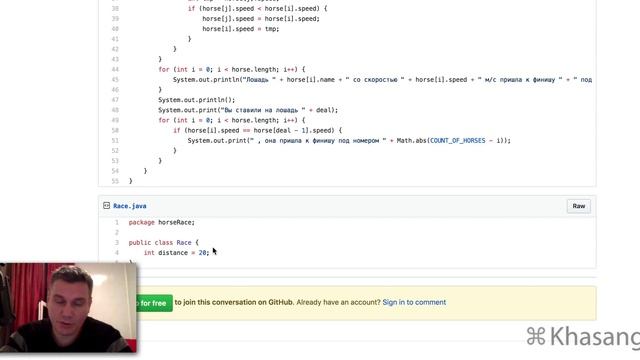Open the Race.java file link
Screen dimensions: 640x360
pyautogui.click(x=130, y=206)
